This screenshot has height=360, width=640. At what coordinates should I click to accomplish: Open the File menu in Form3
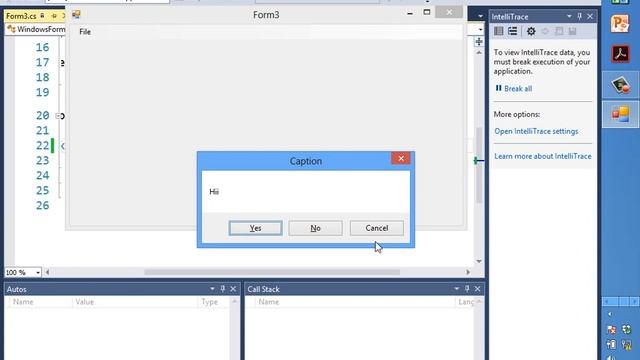coord(85,32)
